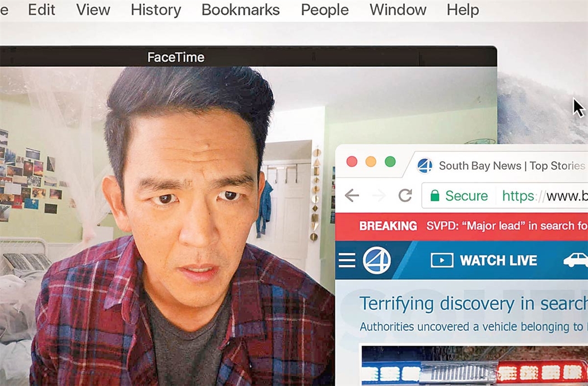Click the channel 4 favicon on the tab
This screenshot has height=386, width=588.
(x=424, y=166)
